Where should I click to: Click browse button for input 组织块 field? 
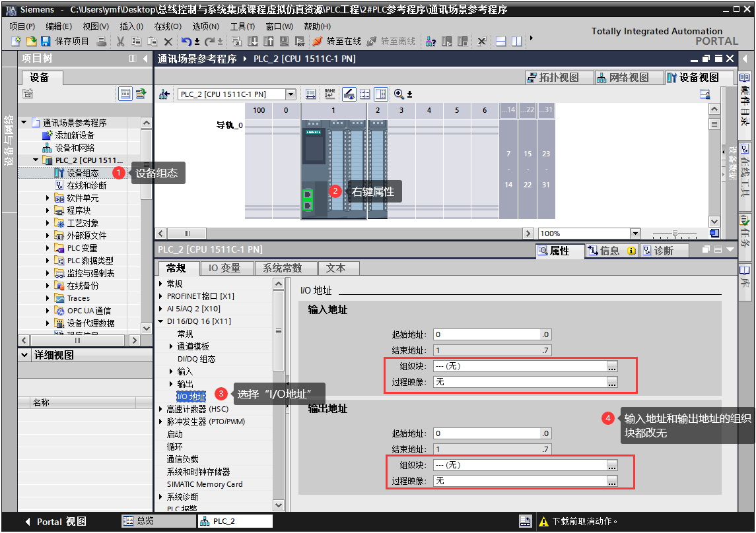pos(612,366)
